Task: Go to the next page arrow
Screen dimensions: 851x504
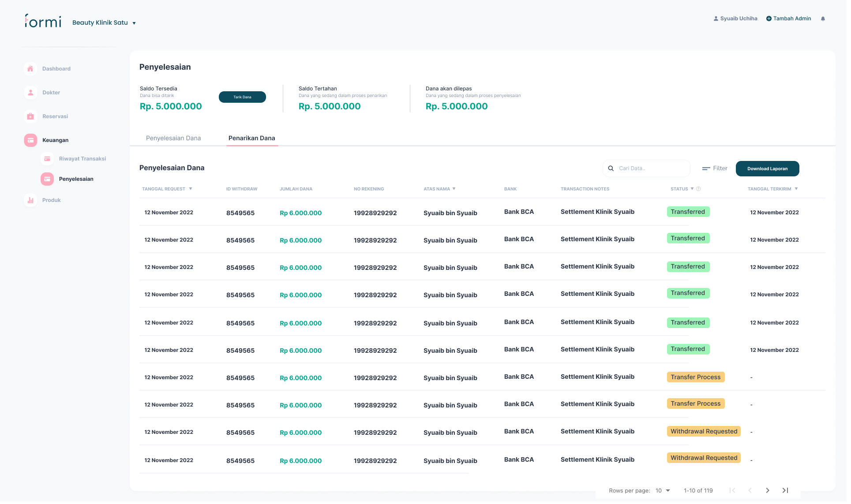Action: pyautogui.click(x=768, y=490)
